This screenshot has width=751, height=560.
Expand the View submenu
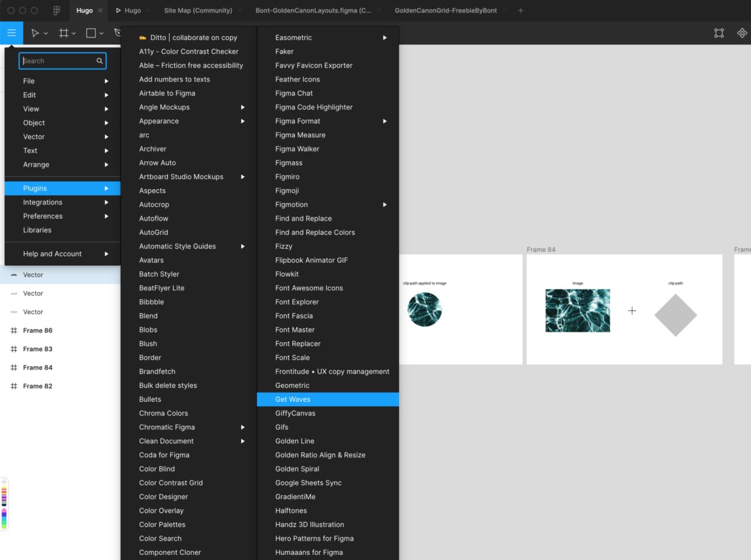(x=62, y=109)
